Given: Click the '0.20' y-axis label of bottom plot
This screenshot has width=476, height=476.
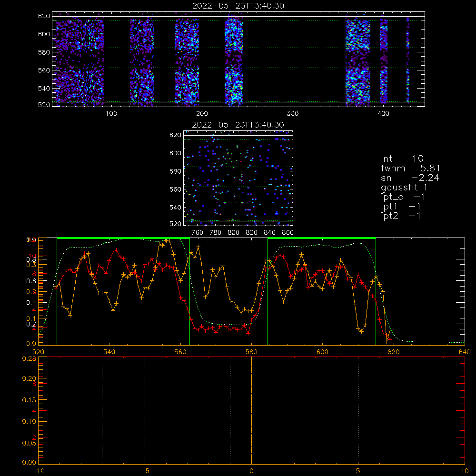Looking at the screenshot, I should 29,378.
